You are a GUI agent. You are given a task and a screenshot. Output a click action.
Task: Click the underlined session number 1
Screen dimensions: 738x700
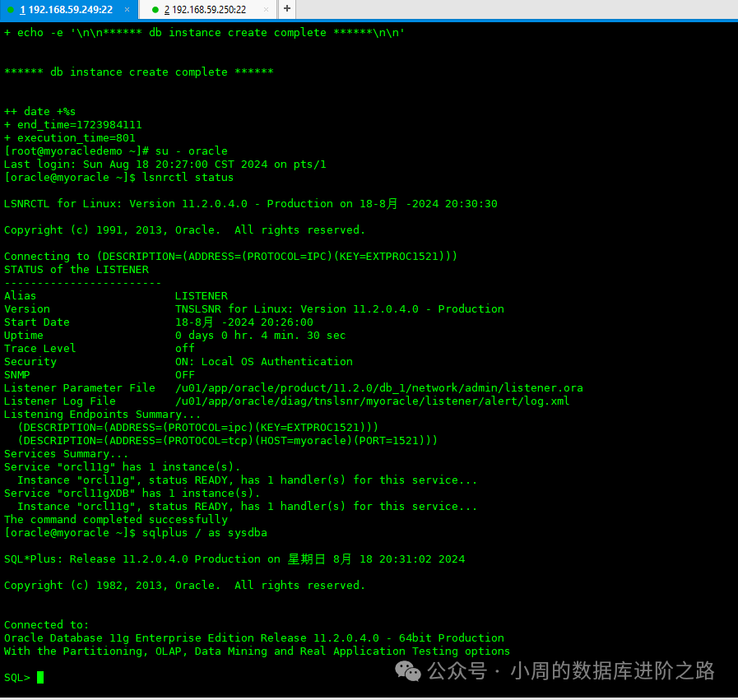click(25, 9)
